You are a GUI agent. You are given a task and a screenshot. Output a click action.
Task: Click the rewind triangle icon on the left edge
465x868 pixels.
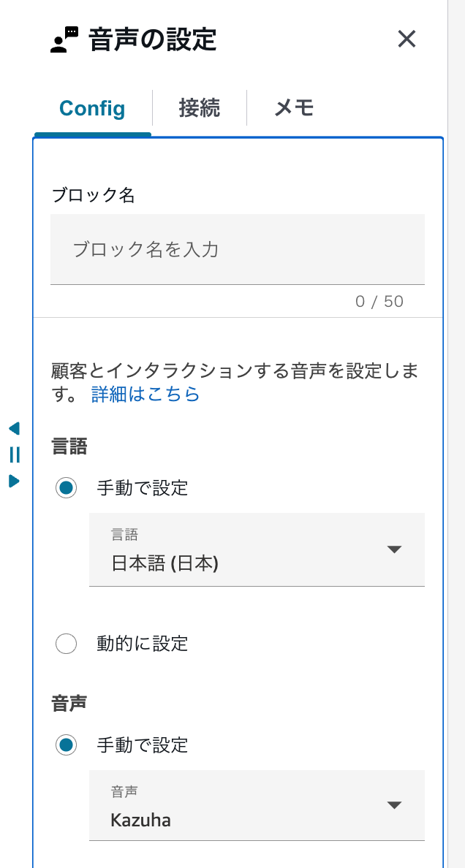[x=12, y=430]
